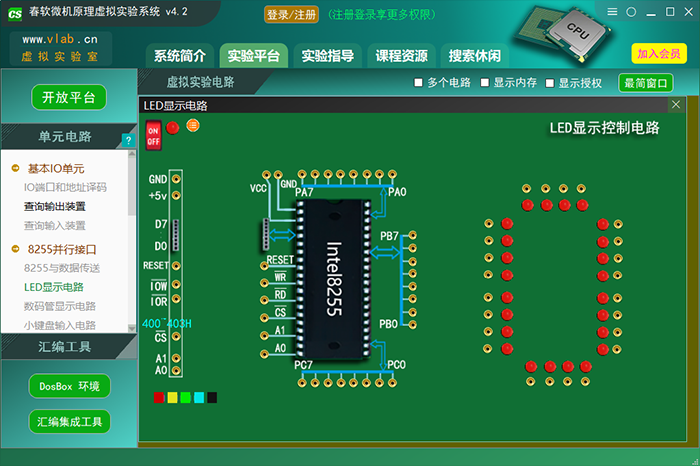Check the 显示内存 checkbox
The height and width of the screenshot is (466, 700).
485,83
